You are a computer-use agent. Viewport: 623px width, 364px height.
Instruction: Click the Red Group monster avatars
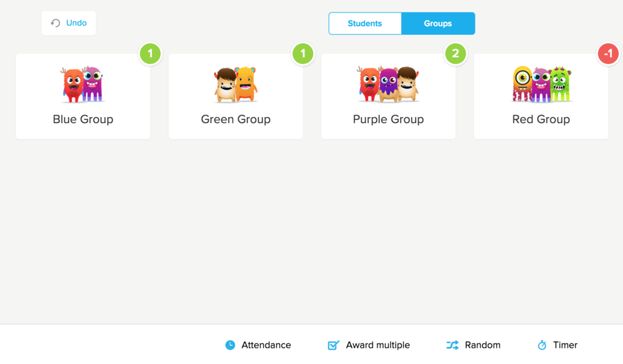point(541,84)
